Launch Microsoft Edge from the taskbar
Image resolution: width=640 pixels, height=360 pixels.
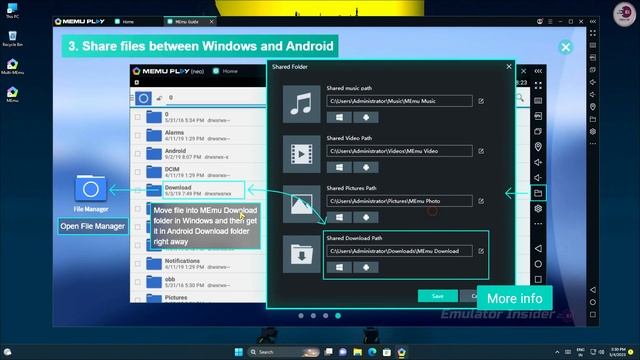click(372, 352)
